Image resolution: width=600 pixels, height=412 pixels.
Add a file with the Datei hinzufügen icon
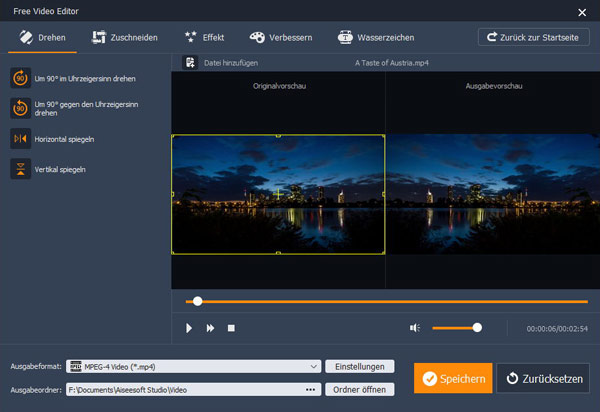click(190, 62)
